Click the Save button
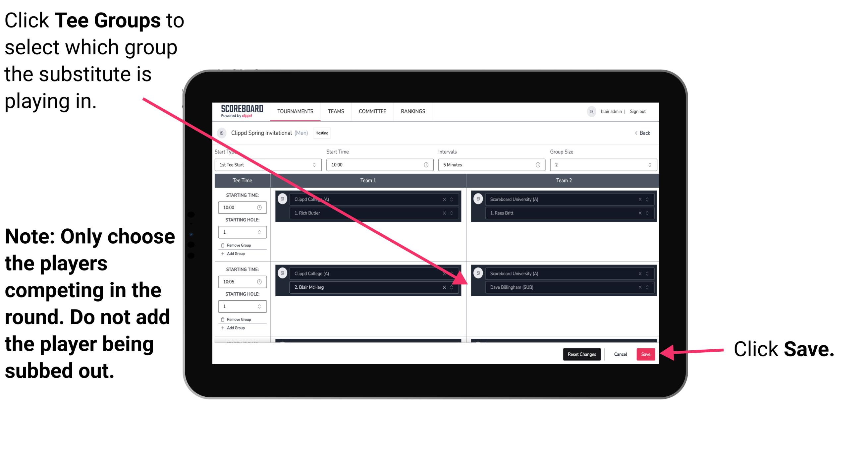Viewport: 868px width, 467px height. (646, 354)
